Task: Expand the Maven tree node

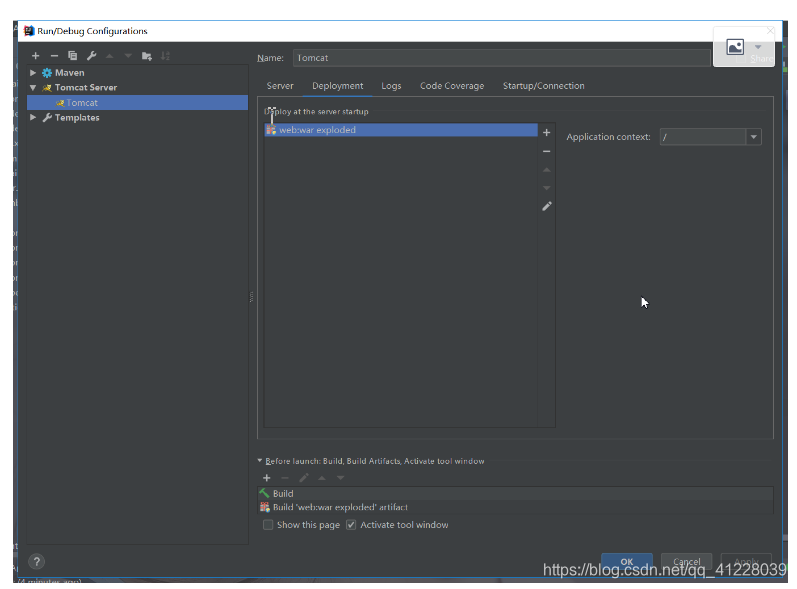Action: coord(33,73)
